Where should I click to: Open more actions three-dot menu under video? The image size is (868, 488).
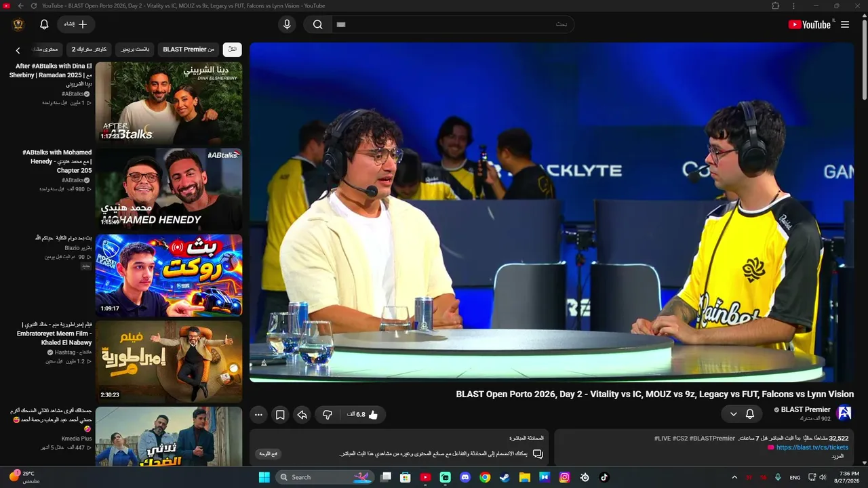pos(258,415)
